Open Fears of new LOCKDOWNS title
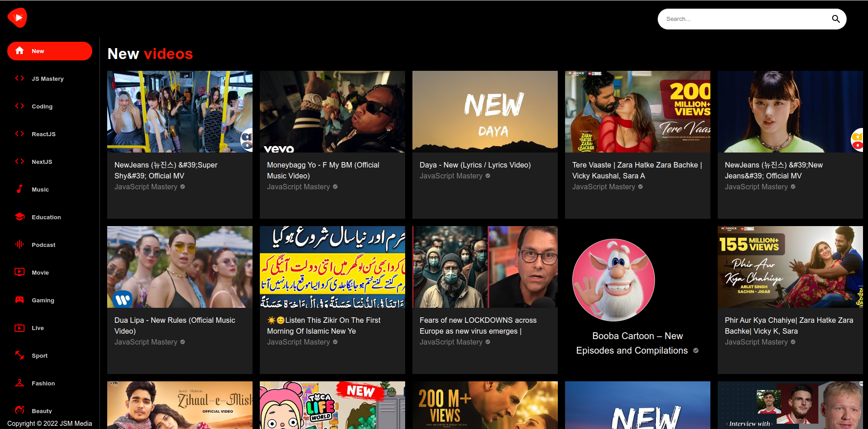 478,325
